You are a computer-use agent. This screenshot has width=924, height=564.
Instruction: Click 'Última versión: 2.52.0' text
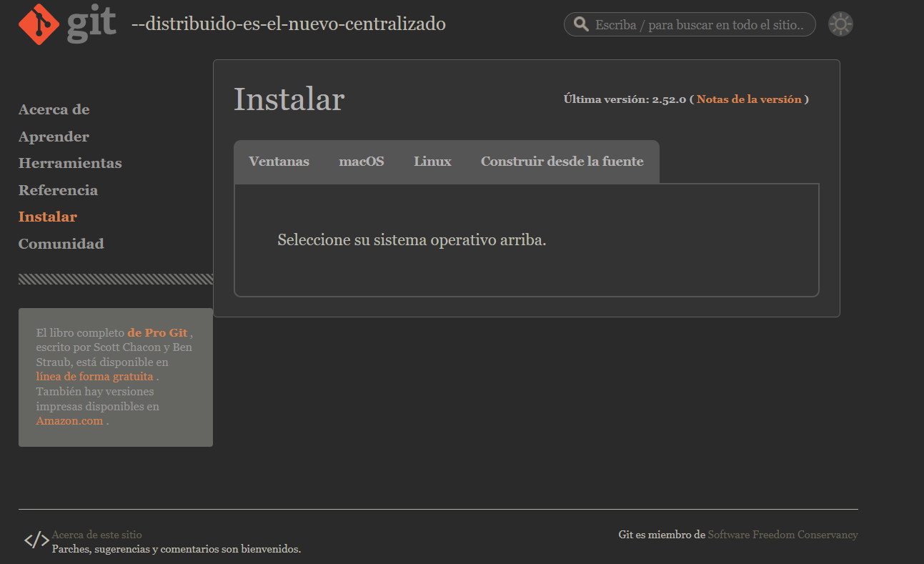pos(625,99)
